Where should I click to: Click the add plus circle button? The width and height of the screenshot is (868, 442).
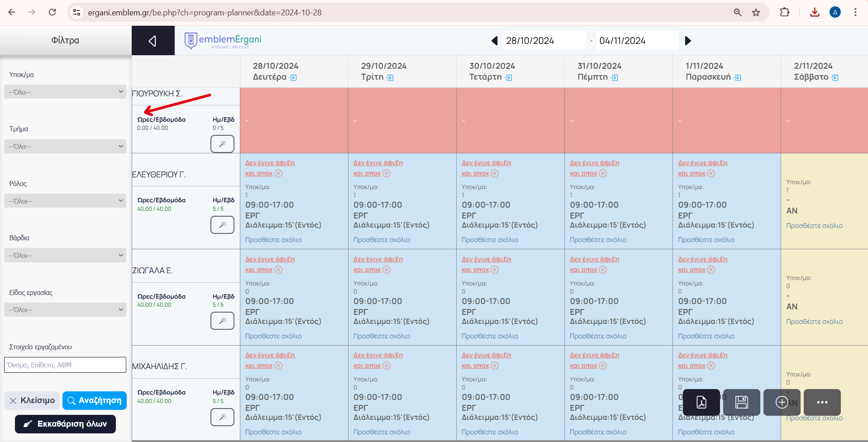tap(782, 402)
